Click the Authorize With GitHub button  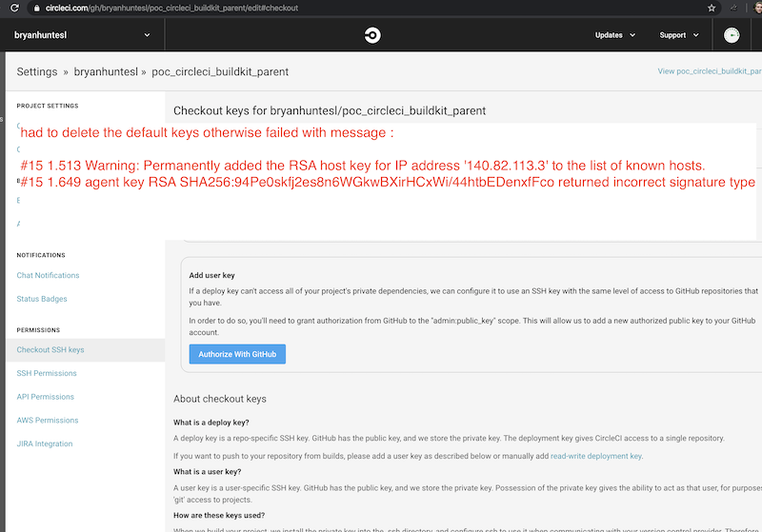237,354
